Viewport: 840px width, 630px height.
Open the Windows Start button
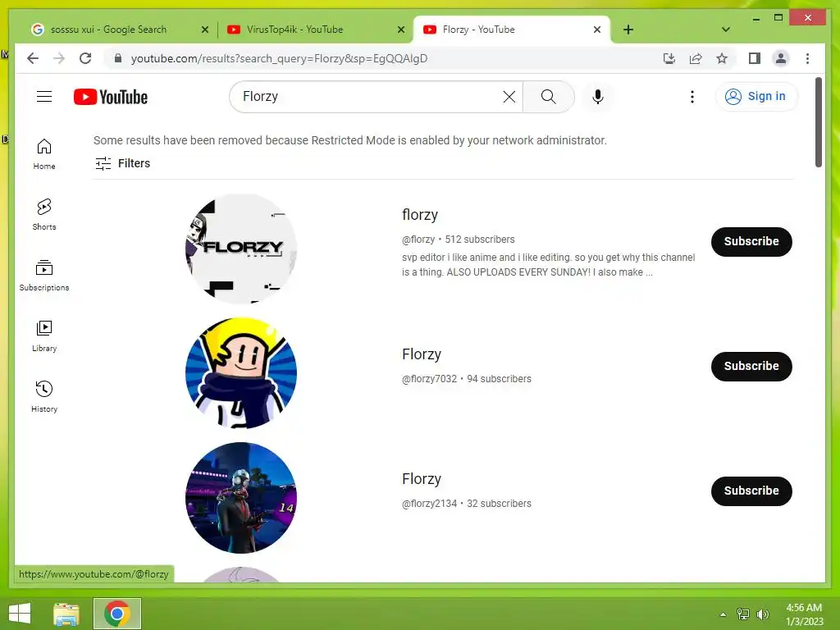click(x=20, y=614)
